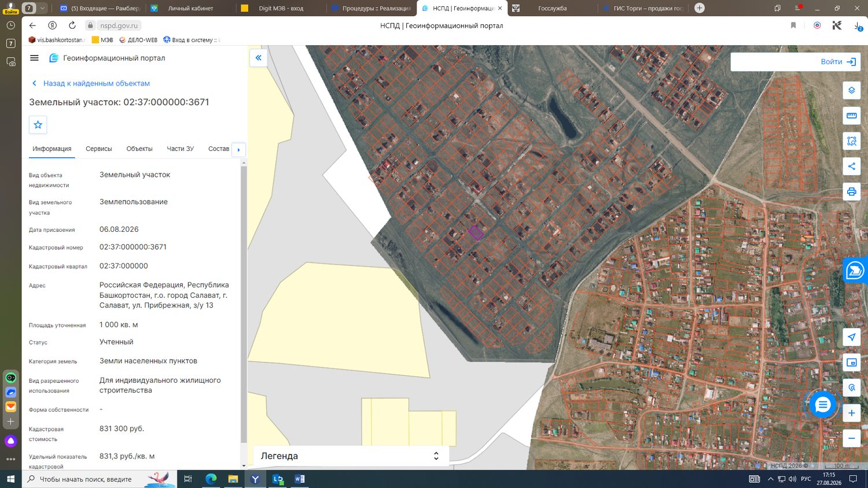Open the overview map window tool
Viewport: 868px width, 488px height.
[851, 363]
